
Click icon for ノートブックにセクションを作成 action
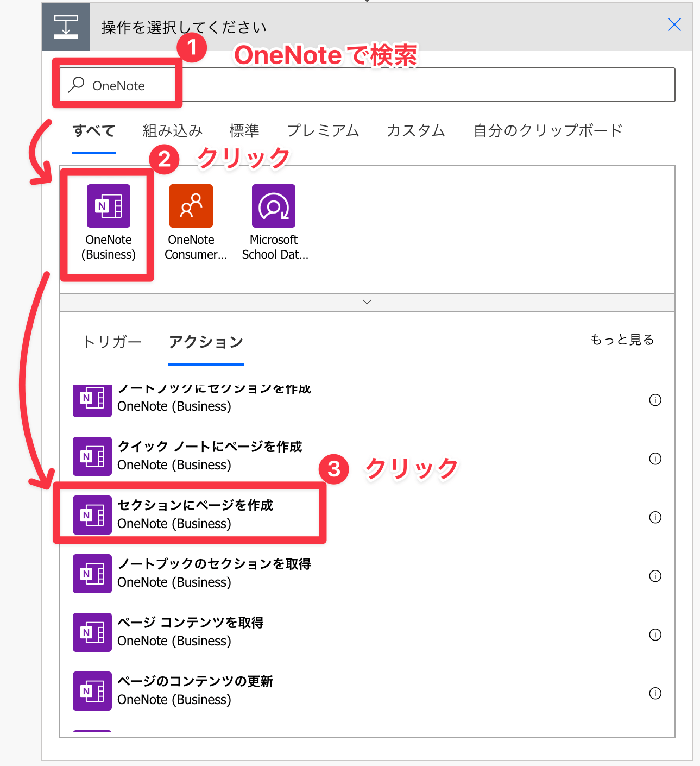click(x=92, y=401)
